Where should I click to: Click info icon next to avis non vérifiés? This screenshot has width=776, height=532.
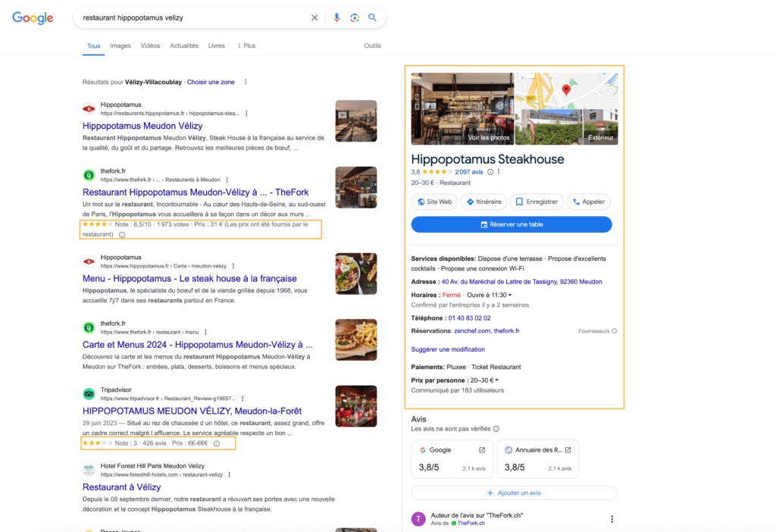(x=496, y=429)
